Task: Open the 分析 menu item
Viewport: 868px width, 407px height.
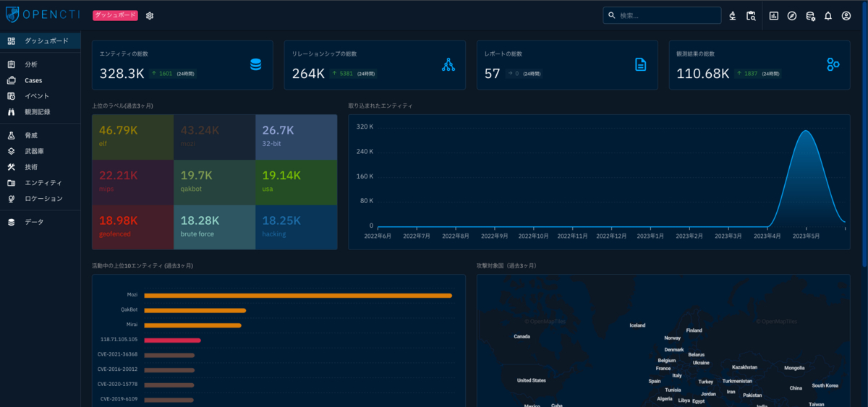Action: point(41,64)
